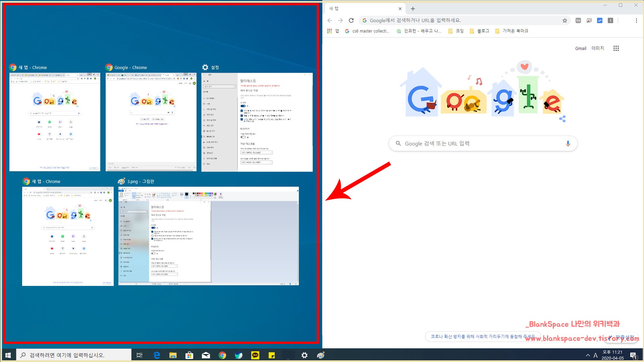The width and height of the screenshot is (644, 362).
Task: Open the 코딩 bookmark folder
Action: pos(456,31)
